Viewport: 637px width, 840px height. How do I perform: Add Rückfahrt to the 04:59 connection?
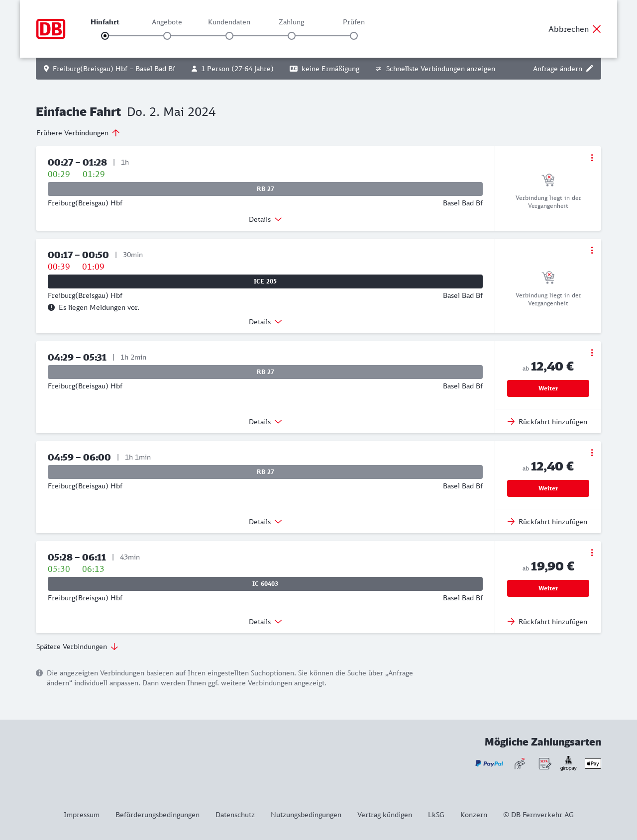point(547,522)
